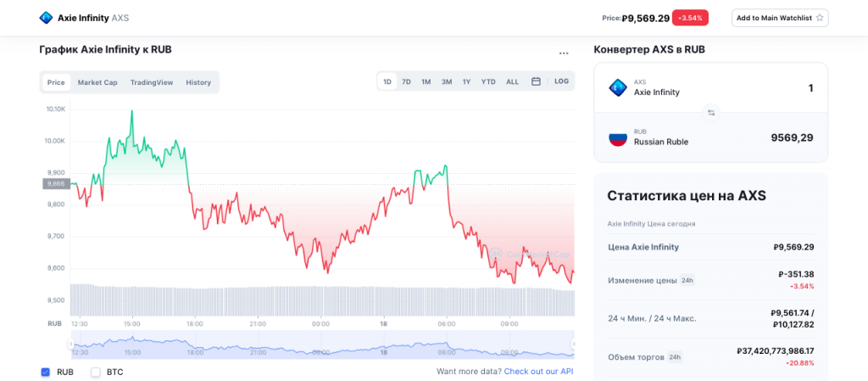Follow the Check out our API link
This screenshot has height=381, width=868.
[x=538, y=372]
